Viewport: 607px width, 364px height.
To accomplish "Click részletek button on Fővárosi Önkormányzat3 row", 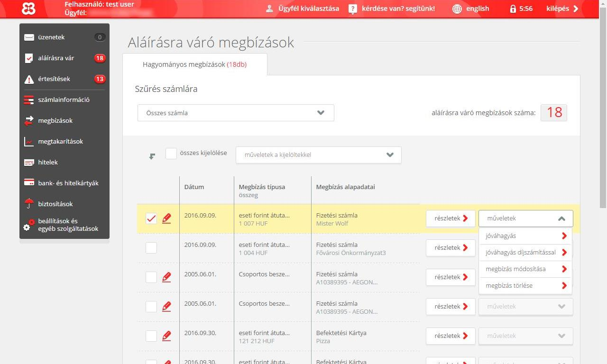I will tap(451, 248).
